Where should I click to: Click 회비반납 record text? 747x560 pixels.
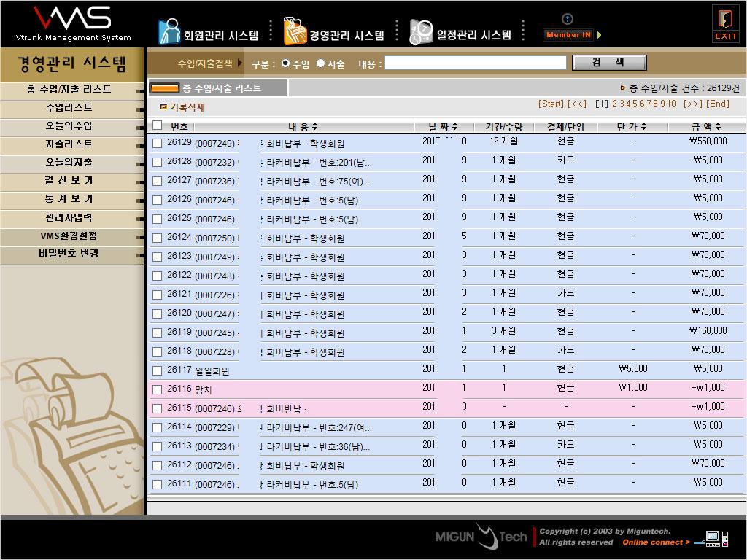click(x=284, y=409)
